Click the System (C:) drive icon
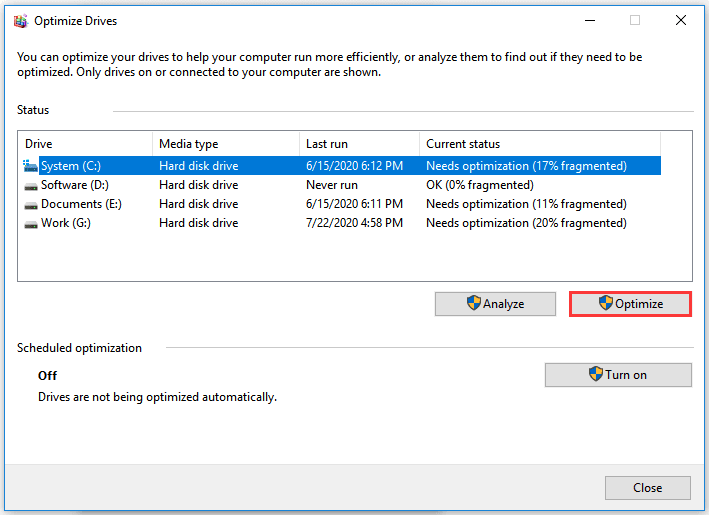The height and width of the screenshot is (515, 709). (x=30, y=166)
